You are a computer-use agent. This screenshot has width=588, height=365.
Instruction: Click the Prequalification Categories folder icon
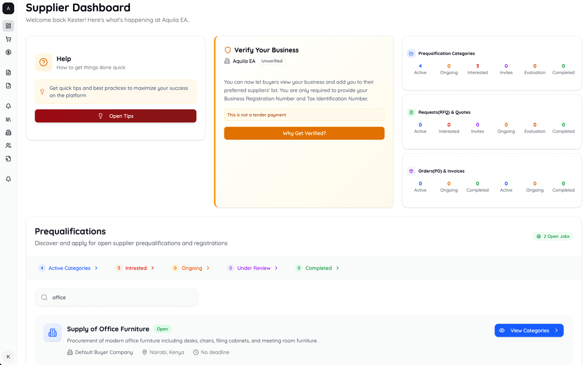click(411, 53)
